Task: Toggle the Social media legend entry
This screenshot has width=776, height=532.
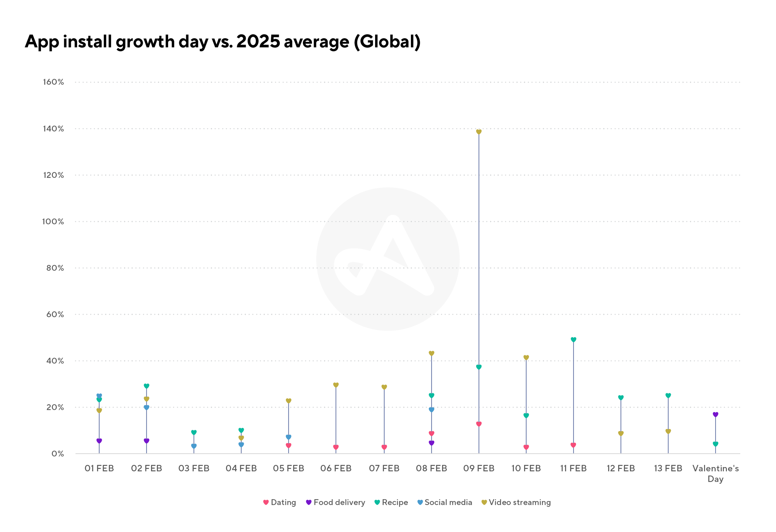Action: (x=445, y=502)
